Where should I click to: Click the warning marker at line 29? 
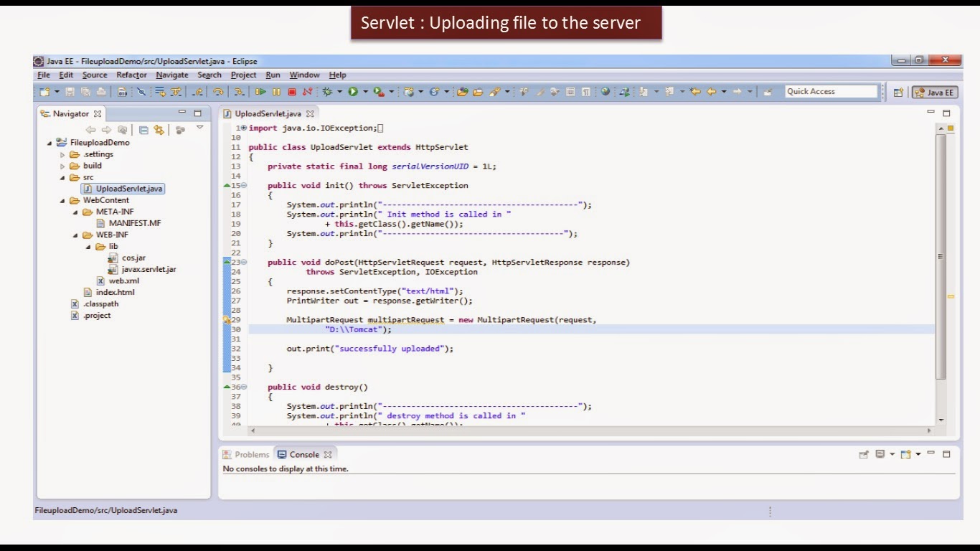click(x=227, y=320)
